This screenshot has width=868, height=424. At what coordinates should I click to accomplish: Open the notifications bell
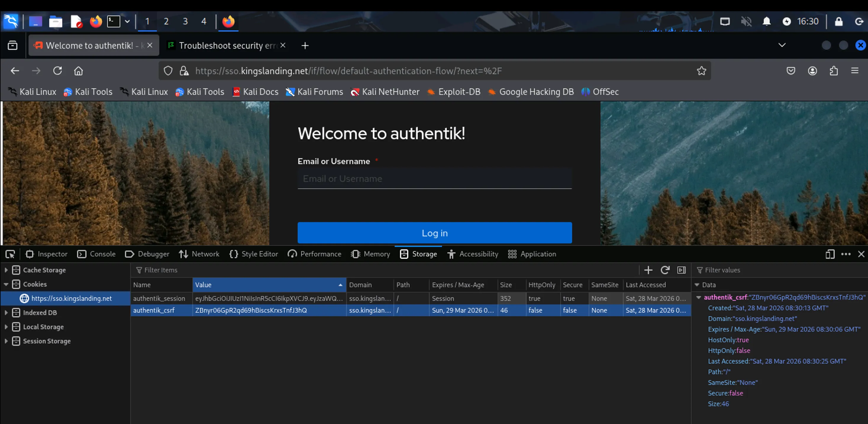pos(767,22)
